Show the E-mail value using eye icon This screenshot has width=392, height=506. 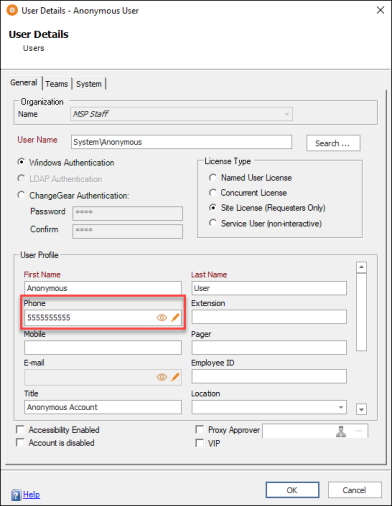tap(162, 377)
